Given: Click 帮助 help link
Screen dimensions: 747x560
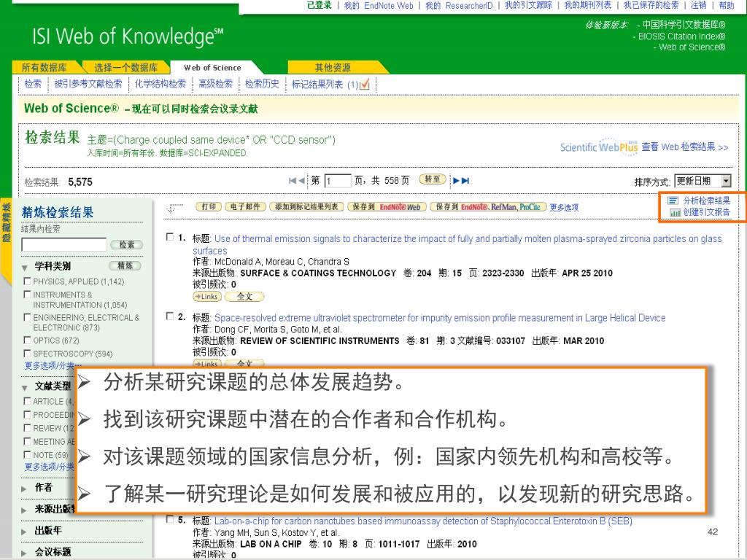Looking at the screenshot, I should coord(727,6).
